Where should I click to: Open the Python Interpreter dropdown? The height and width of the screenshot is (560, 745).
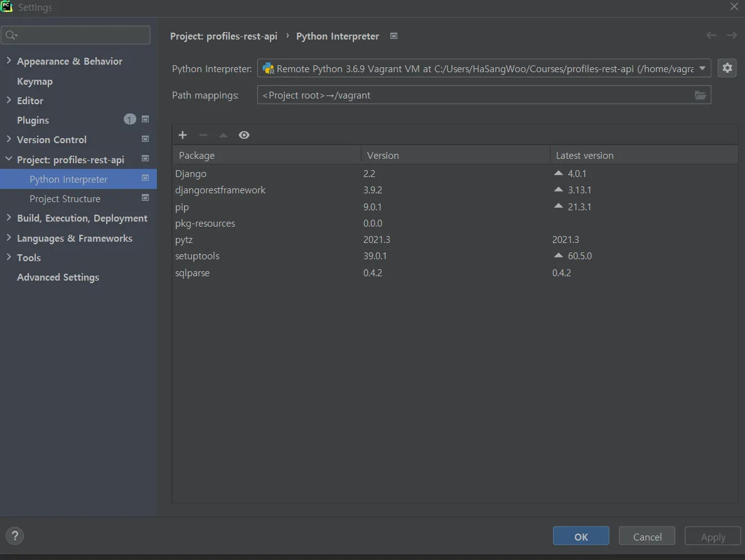pos(484,68)
